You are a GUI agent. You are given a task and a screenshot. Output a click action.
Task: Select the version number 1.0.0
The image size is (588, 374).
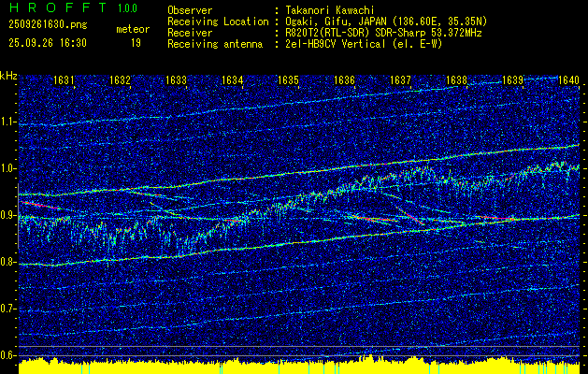click(x=127, y=8)
